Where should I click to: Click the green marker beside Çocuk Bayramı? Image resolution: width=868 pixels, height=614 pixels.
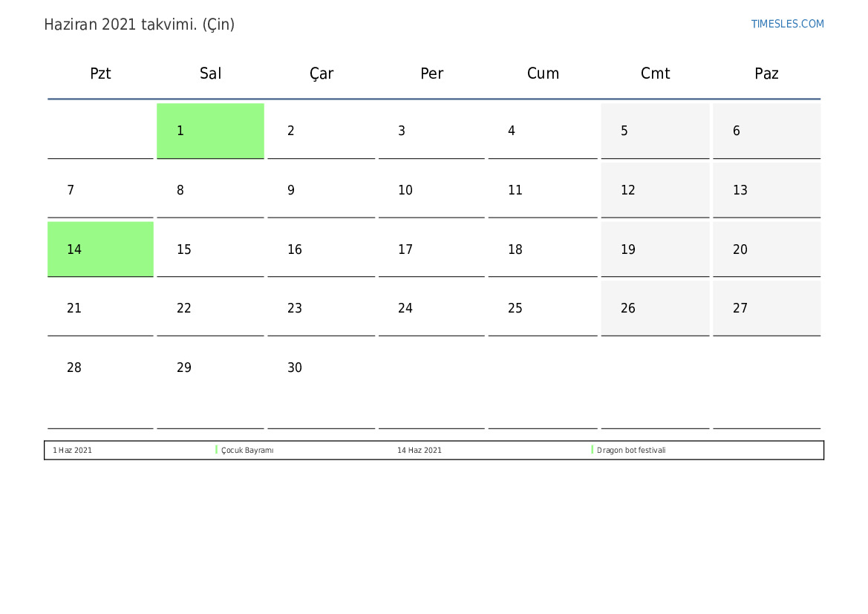(216, 450)
